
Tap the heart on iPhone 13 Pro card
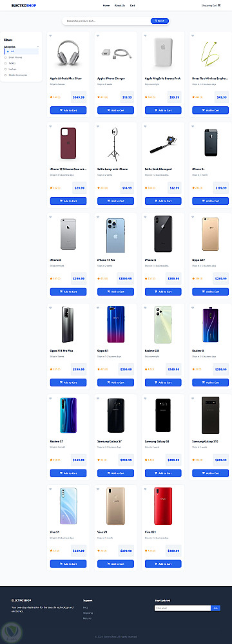[x=98, y=217]
